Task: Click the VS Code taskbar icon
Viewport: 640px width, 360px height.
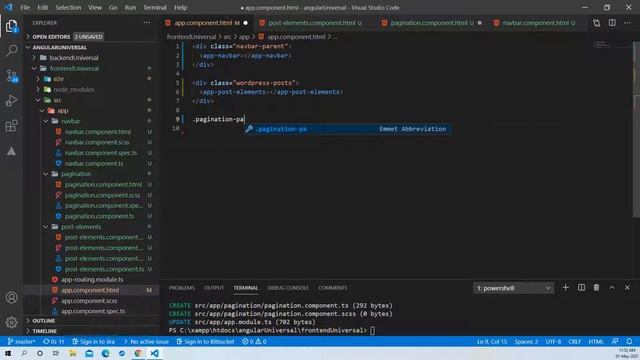Action: (155, 353)
